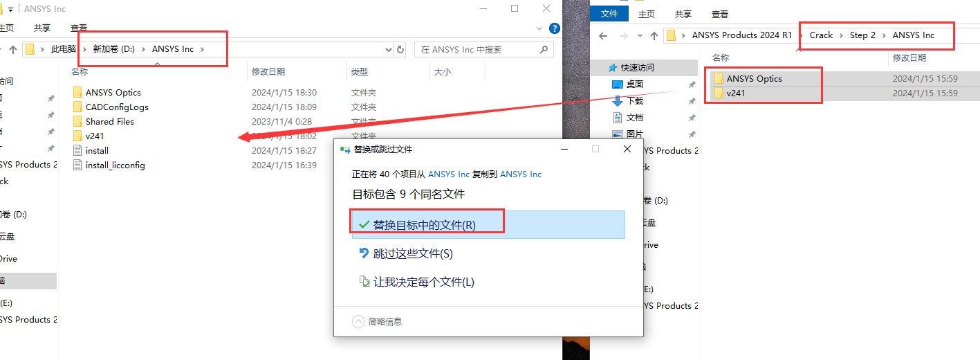980x360 pixels.
Task: Sort by 名称 column in right window
Action: pyautogui.click(x=721, y=57)
